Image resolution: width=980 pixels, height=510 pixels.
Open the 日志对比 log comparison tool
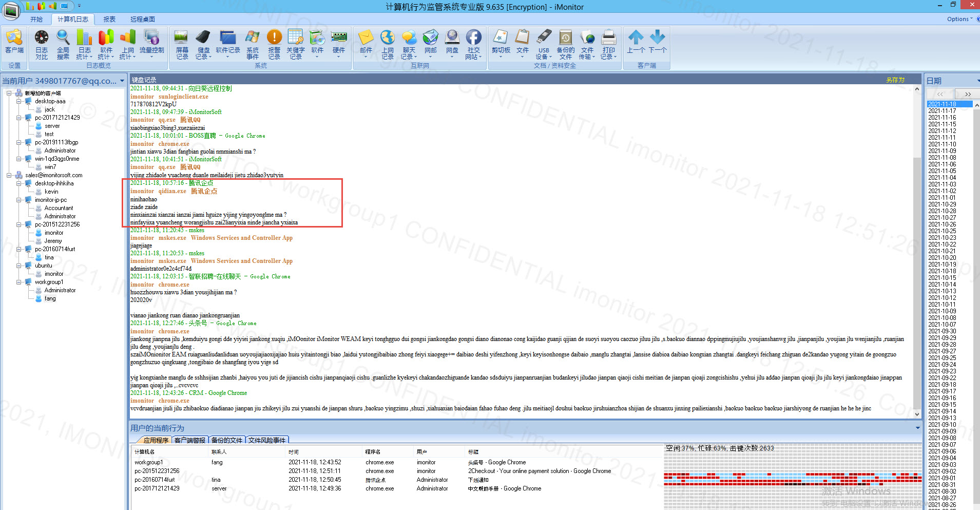[42, 44]
